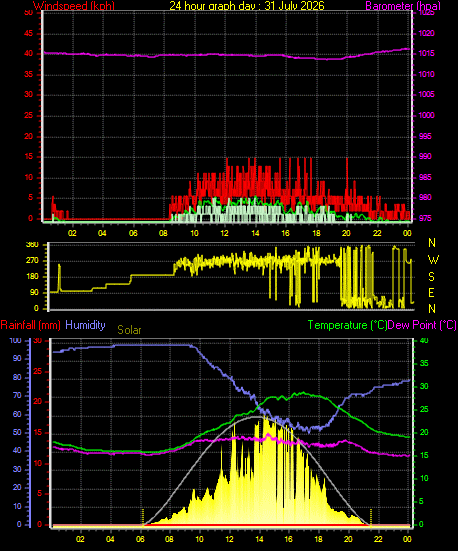The width and height of the screenshot is (458, 551).
Task: Click the 24 hour graph day title
Action: point(247,6)
